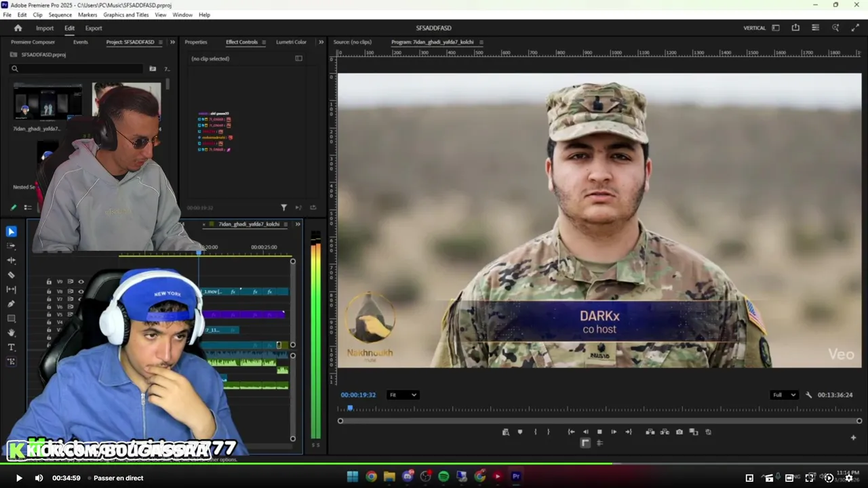Screen dimensions: 868x488
Task: Click Effect Controls export icon
Action: [x=313, y=207]
